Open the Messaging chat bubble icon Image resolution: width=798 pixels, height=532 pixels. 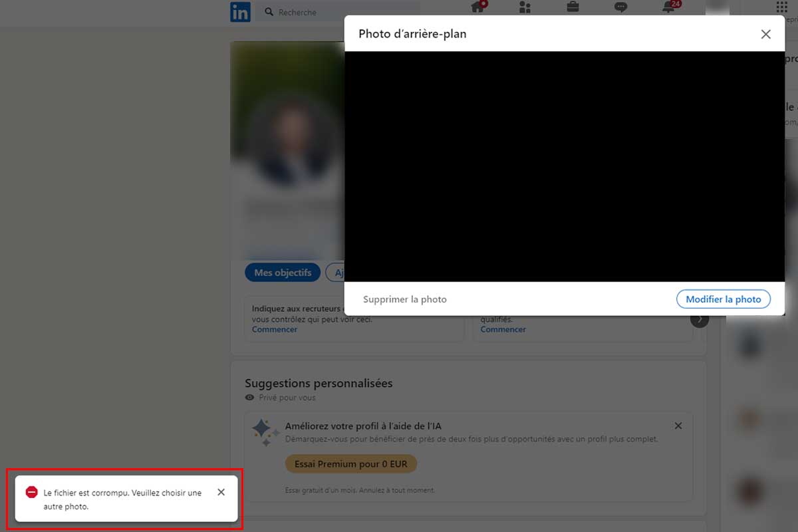click(620, 7)
